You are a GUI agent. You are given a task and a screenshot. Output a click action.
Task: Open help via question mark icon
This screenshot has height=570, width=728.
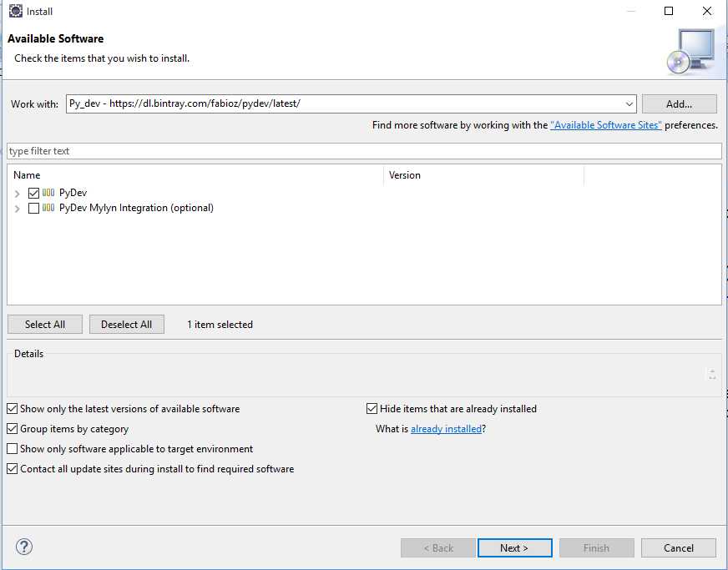(x=24, y=547)
